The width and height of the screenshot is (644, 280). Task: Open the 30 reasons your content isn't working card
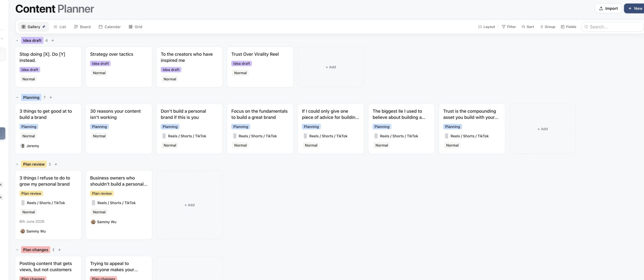119,129
